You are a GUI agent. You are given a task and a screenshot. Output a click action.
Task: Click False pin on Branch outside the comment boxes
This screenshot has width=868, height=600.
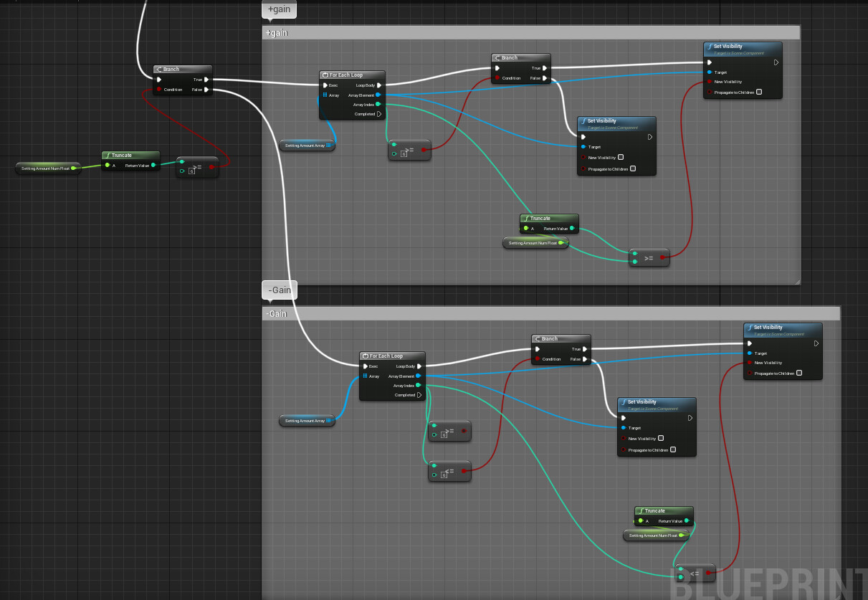click(206, 90)
